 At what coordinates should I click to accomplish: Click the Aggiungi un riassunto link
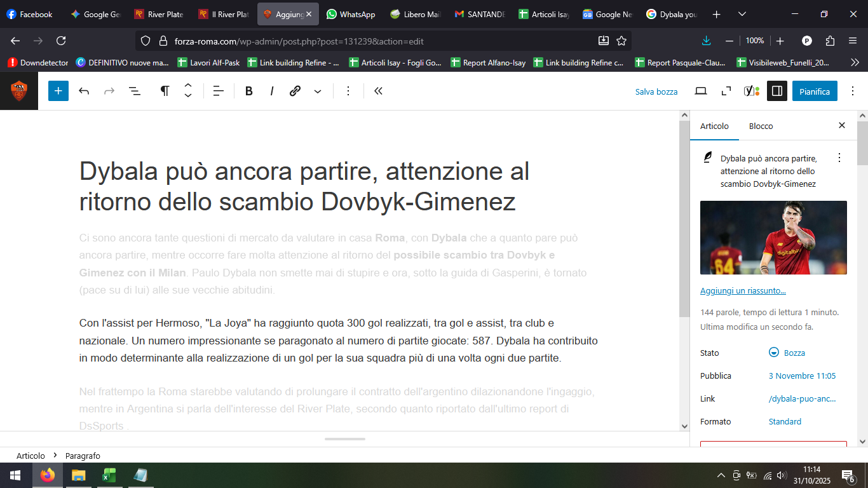[743, 290]
